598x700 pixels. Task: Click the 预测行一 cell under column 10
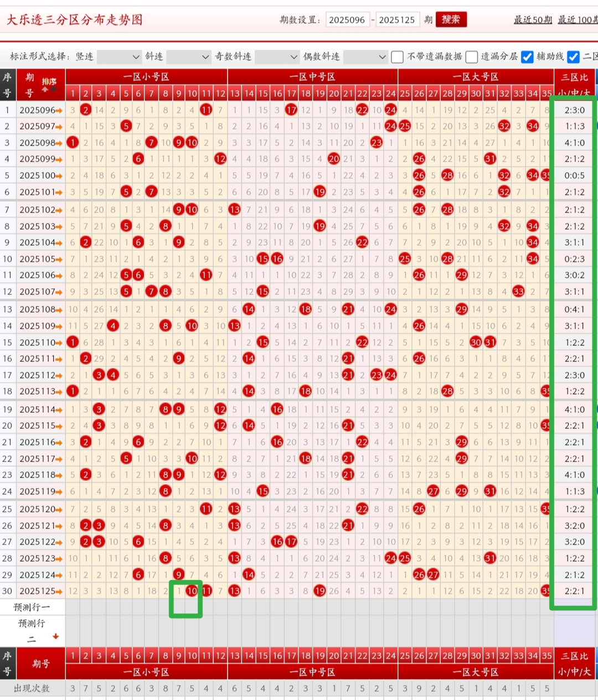click(x=192, y=607)
